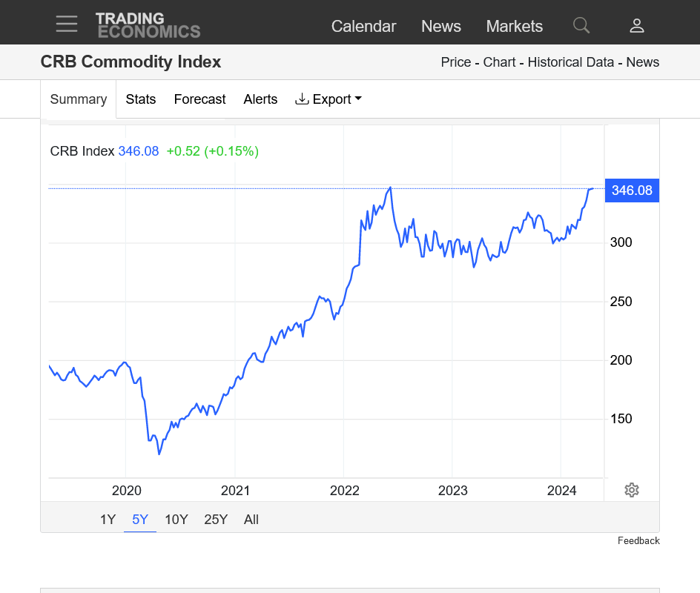
Task: Click the Export download arrow icon
Action: click(x=302, y=99)
